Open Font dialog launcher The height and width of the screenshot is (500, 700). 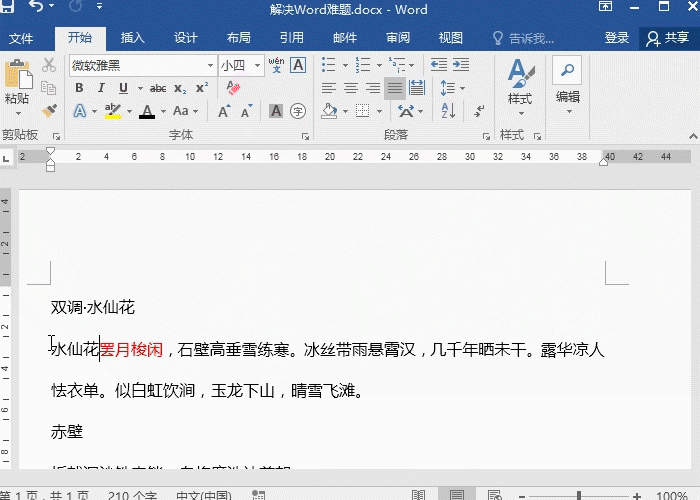[305, 137]
